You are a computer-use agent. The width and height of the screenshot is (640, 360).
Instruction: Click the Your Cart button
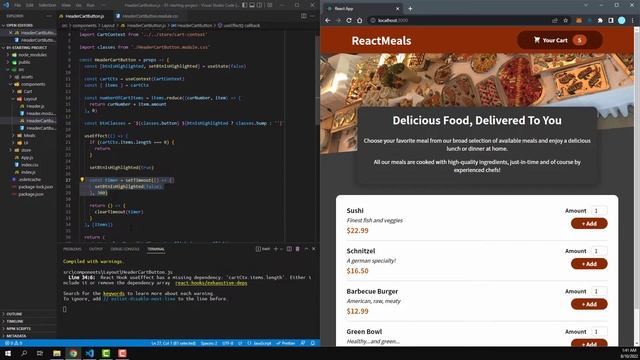(x=560, y=40)
